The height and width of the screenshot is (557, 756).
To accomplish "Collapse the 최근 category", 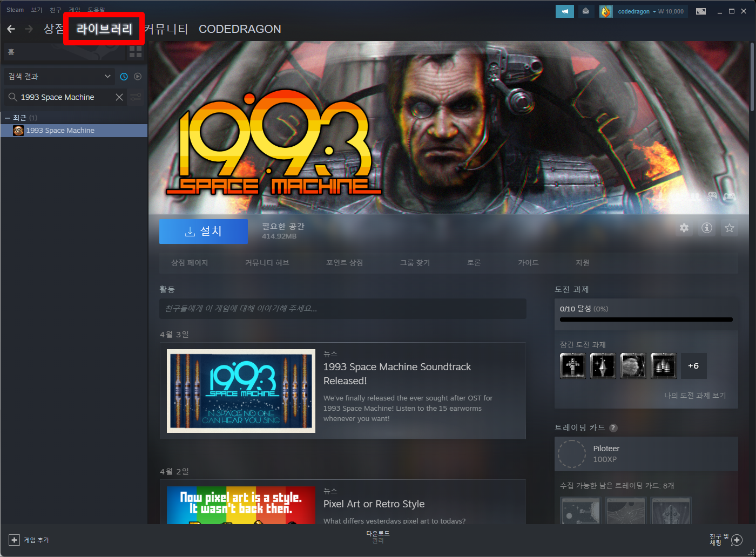I will pos(8,118).
